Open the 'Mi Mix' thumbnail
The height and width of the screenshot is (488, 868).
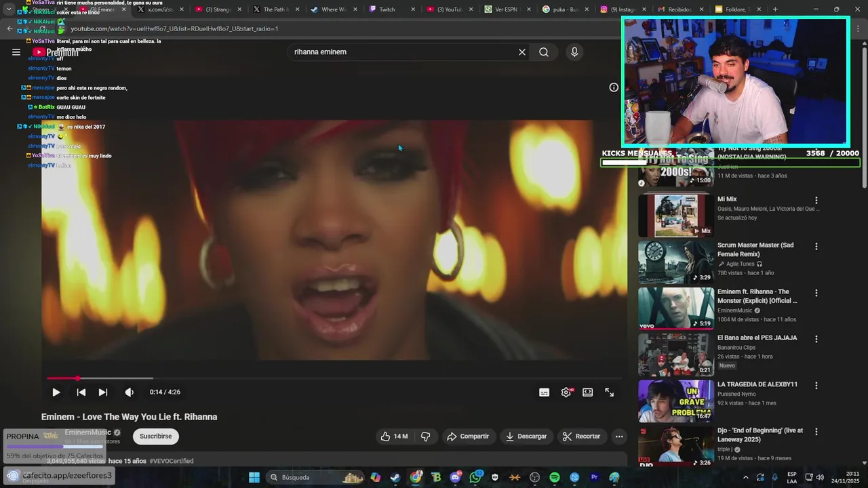(x=676, y=215)
